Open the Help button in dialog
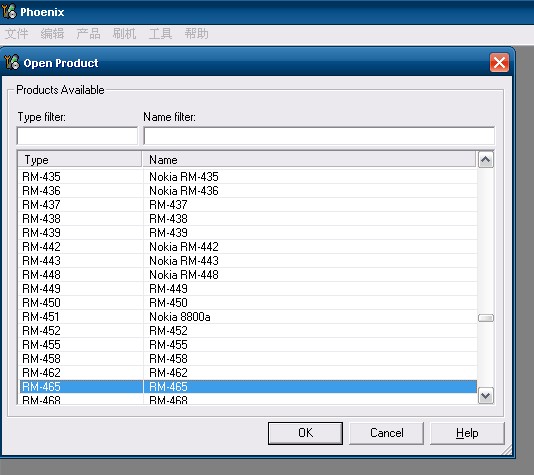 [x=467, y=433]
